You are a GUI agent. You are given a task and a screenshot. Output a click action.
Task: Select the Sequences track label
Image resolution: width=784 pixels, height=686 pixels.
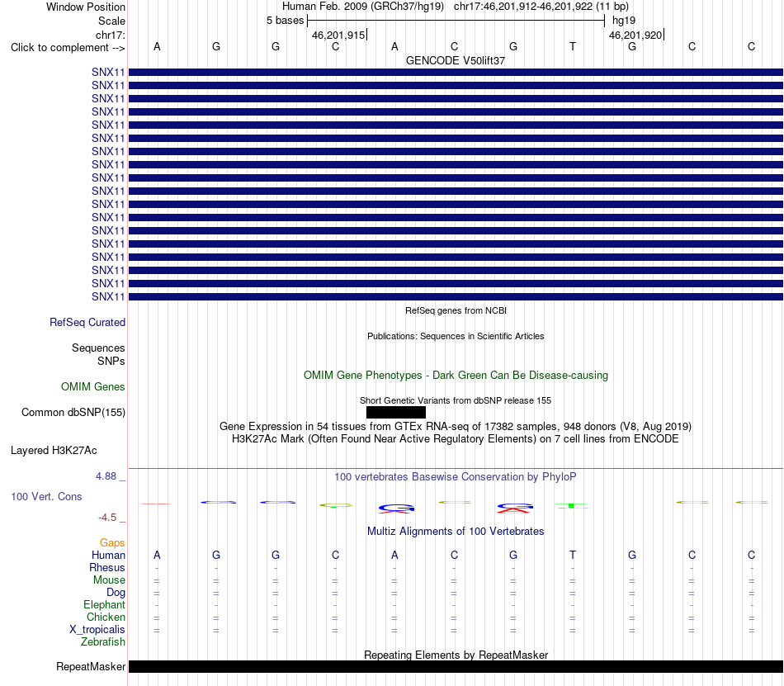(x=98, y=348)
